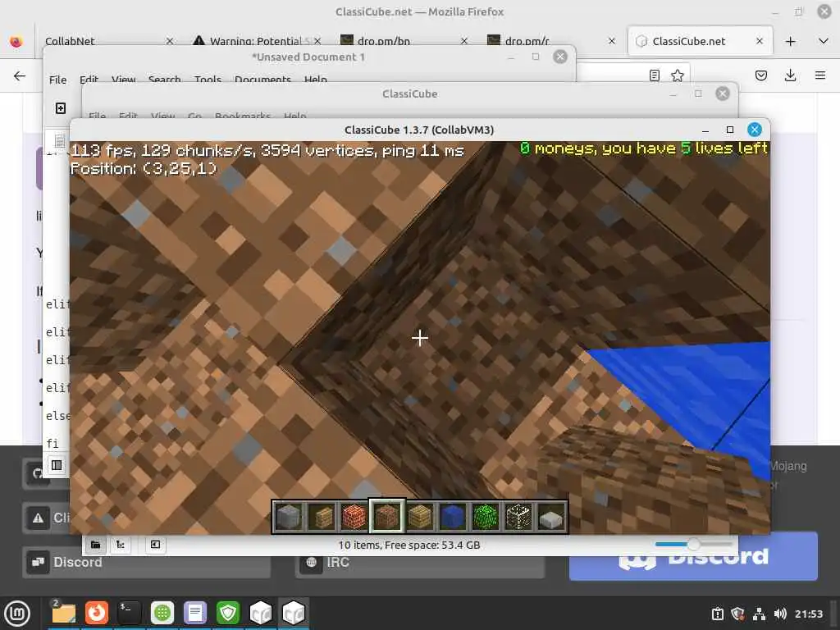The image size is (840, 630).
Task: Click the tree view icon in file manager status bar
Action: 121,545
